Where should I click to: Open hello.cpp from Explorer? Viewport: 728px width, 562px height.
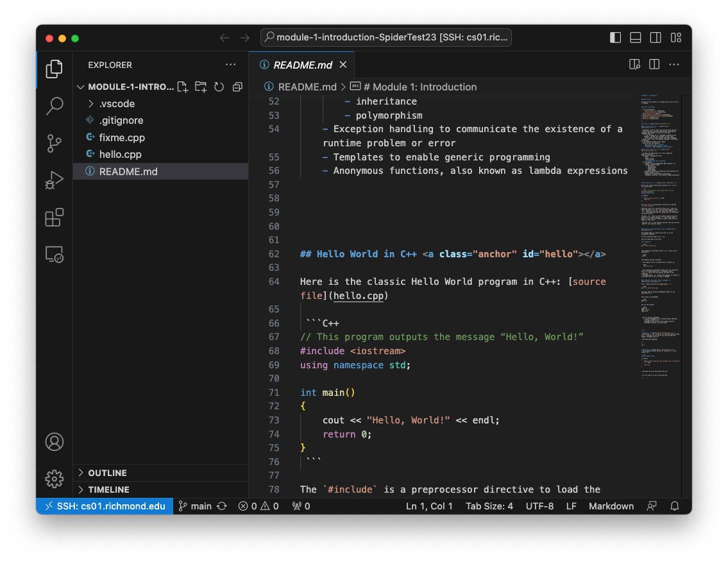coord(160,154)
